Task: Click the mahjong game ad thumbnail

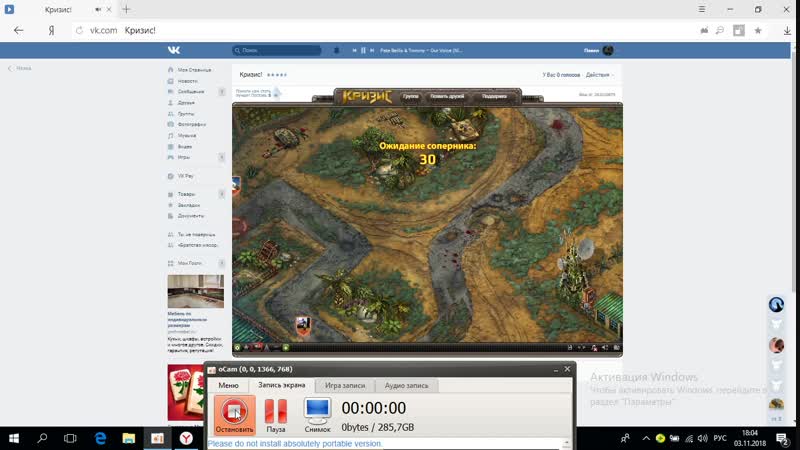Action: (186, 392)
